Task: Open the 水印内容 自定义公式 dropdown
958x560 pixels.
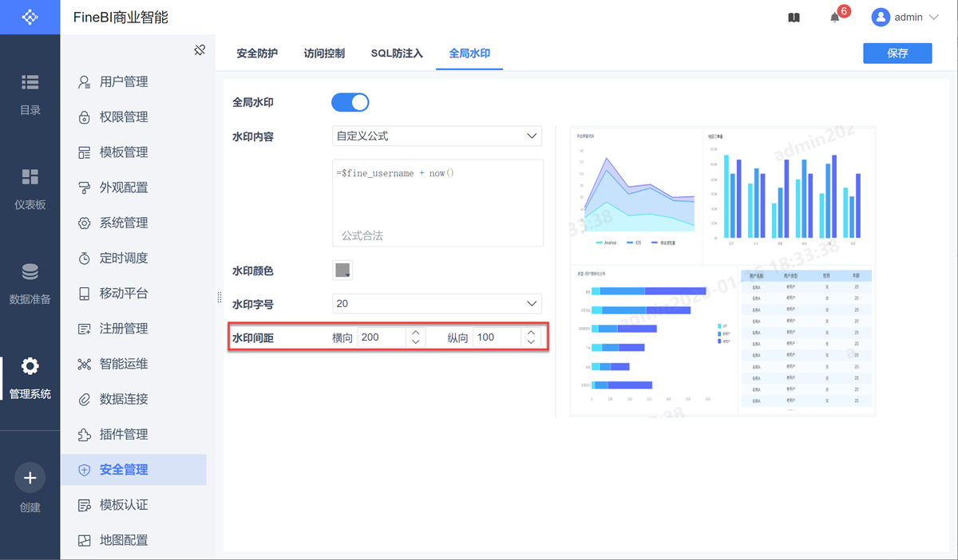Action: point(437,136)
